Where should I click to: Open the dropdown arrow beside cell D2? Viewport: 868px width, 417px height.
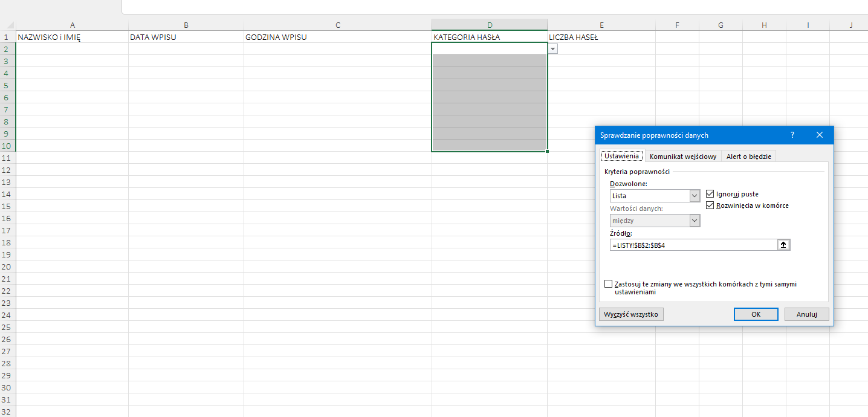pos(552,49)
